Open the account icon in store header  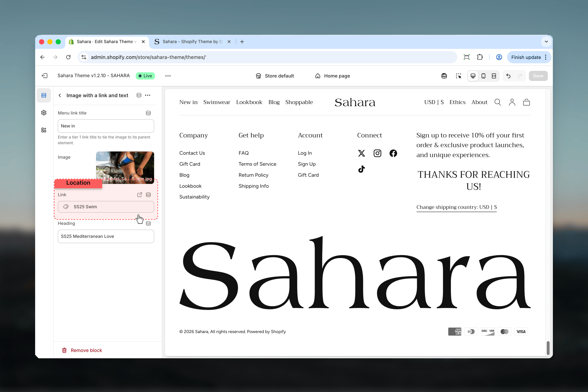[x=512, y=102]
